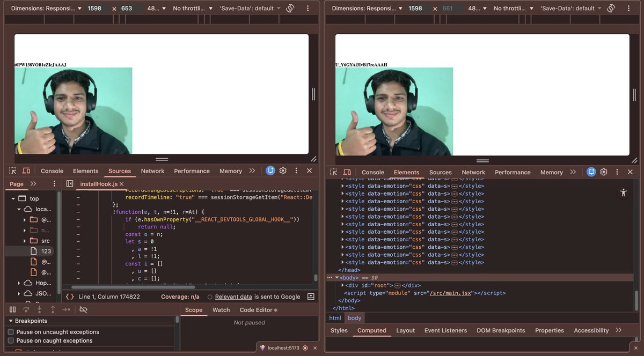The width and height of the screenshot is (644, 356).
Task: Click the step over debugger icon
Action: tap(26, 310)
